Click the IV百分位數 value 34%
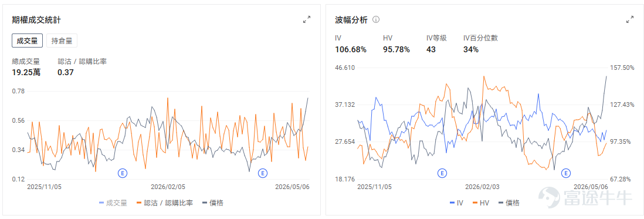Image resolution: width=644 pixels, height=219 pixels. (x=470, y=49)
